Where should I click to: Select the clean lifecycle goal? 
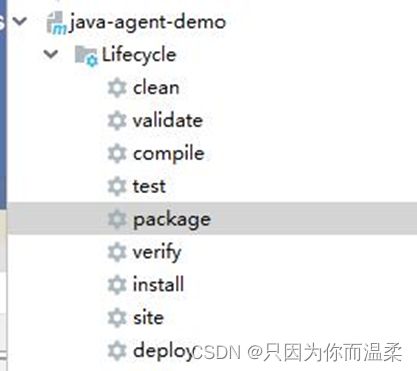156,88
